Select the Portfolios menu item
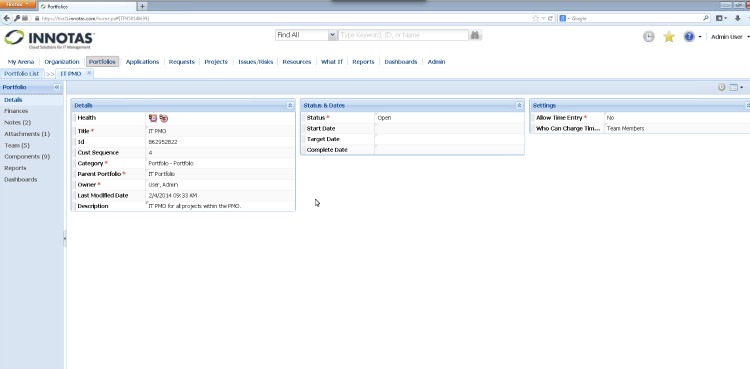 [102, 62]
